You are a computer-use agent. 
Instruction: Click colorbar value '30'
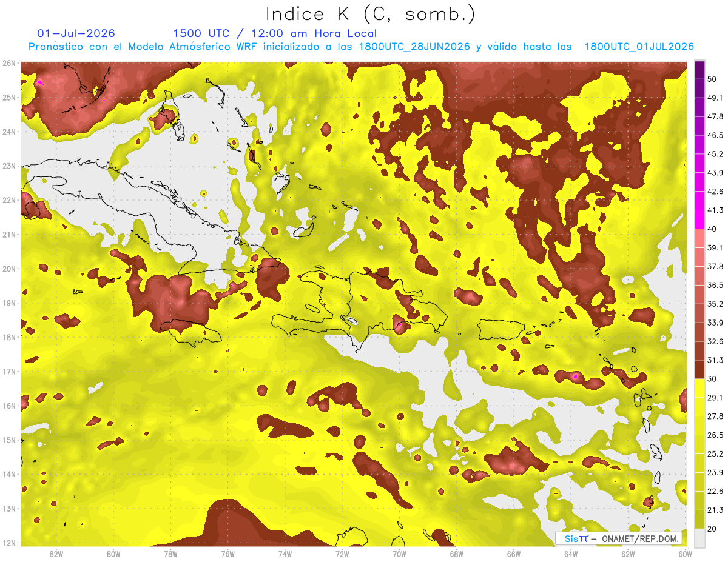coord(713,379)
